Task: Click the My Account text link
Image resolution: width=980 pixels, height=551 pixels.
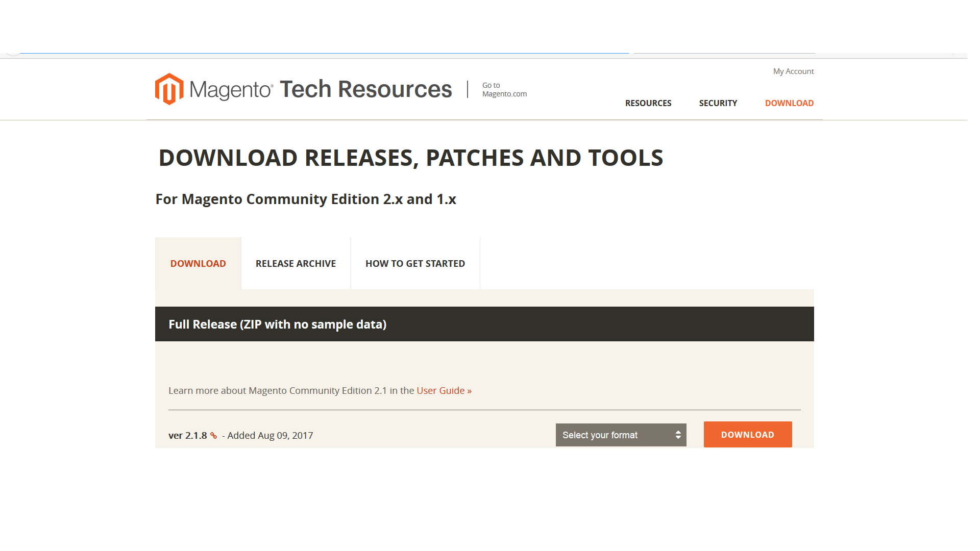Action: 793,70
